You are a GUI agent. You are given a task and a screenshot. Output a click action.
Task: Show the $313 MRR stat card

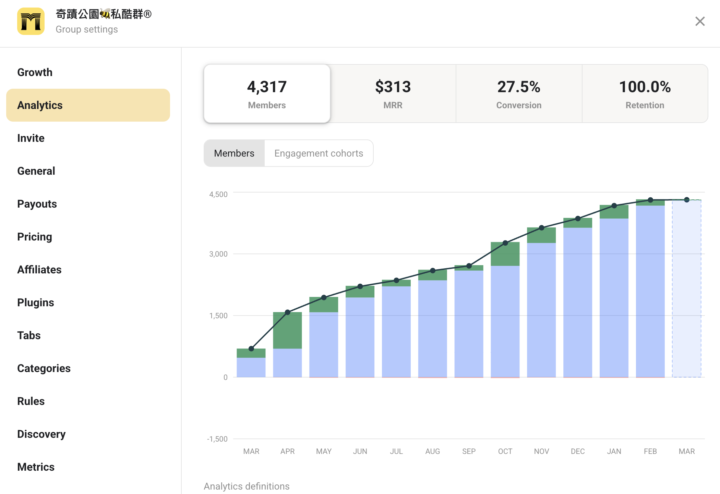click(393, 94)
